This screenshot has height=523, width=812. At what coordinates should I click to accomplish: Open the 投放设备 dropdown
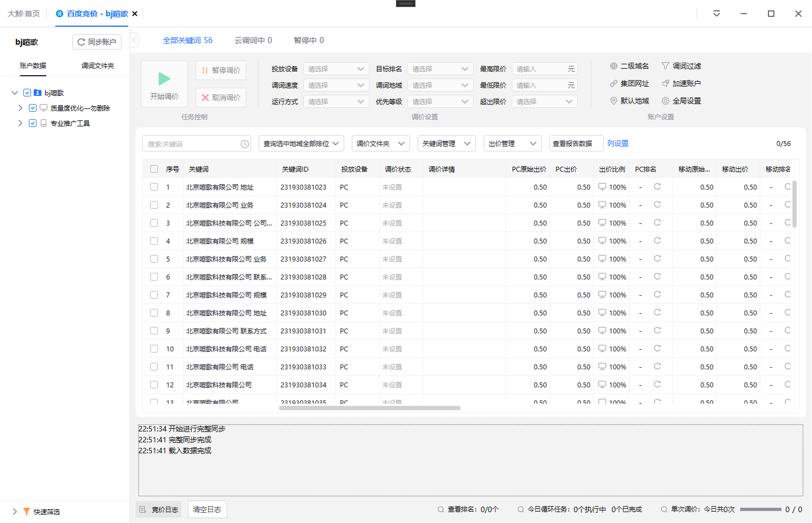[336, 69]
